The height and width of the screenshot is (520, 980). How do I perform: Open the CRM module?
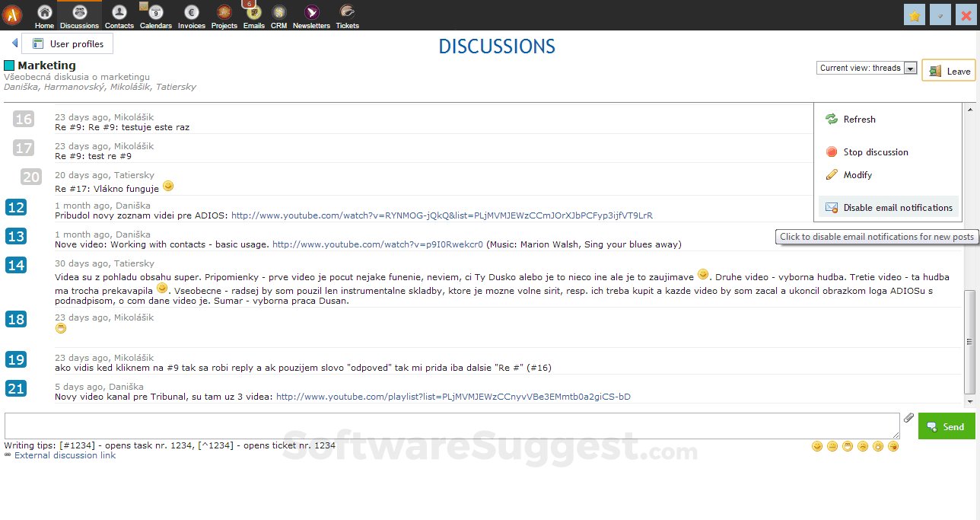pyautogui.click(x=278, y=16)
